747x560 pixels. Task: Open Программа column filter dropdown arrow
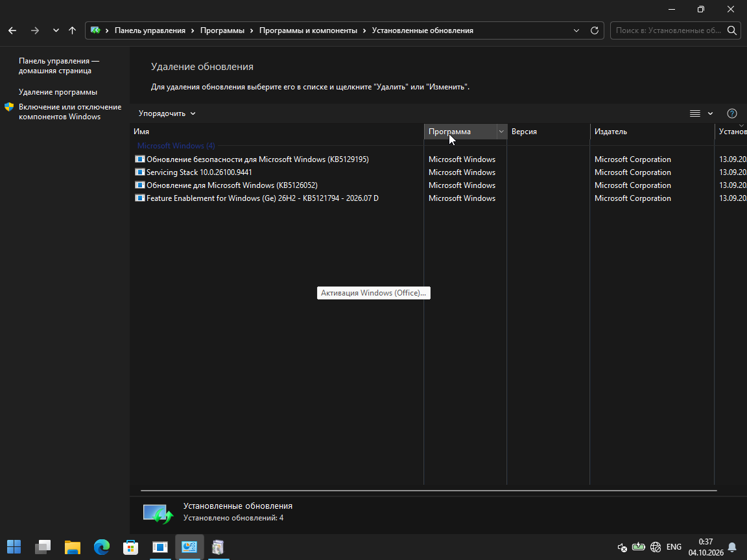point(501,132)
